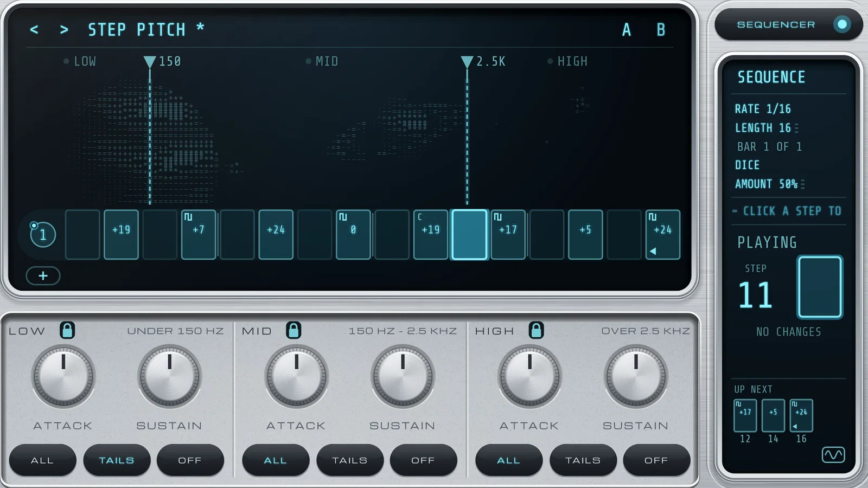Set LOW band mode to OFF
This screenshot has height=488, width=868.
[190, 460]
